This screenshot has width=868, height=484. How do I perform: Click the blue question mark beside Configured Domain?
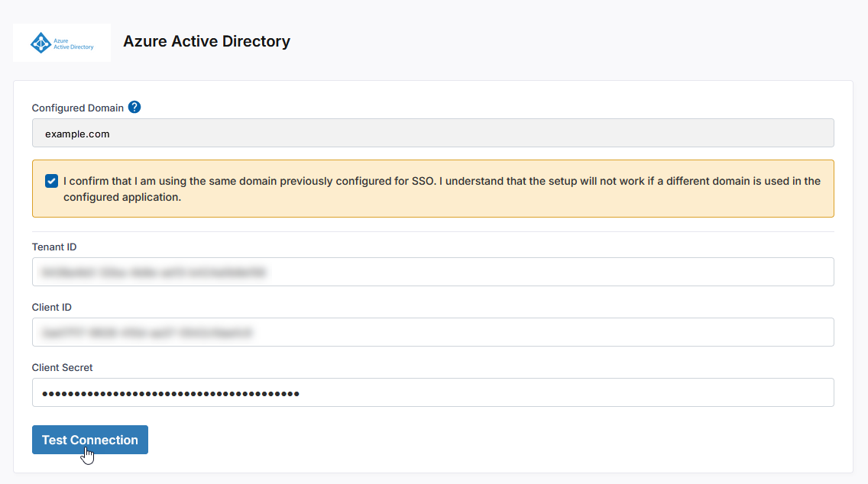point(134,107)
